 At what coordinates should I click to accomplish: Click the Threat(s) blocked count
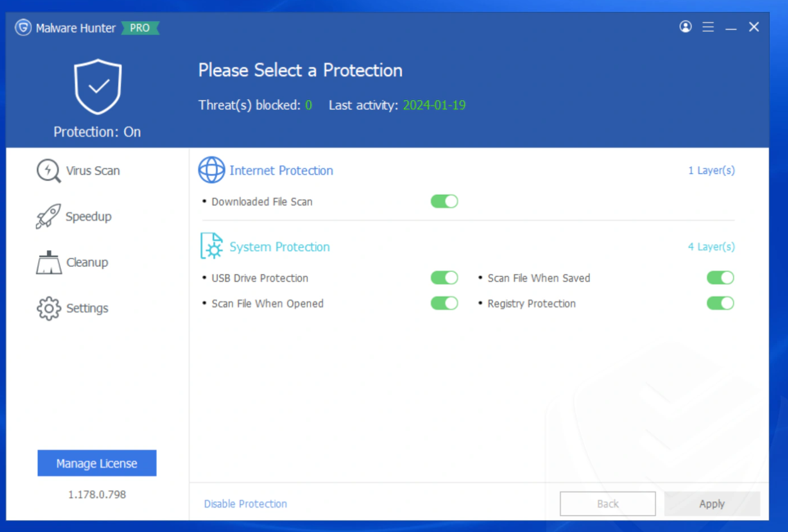click(308, 105)
